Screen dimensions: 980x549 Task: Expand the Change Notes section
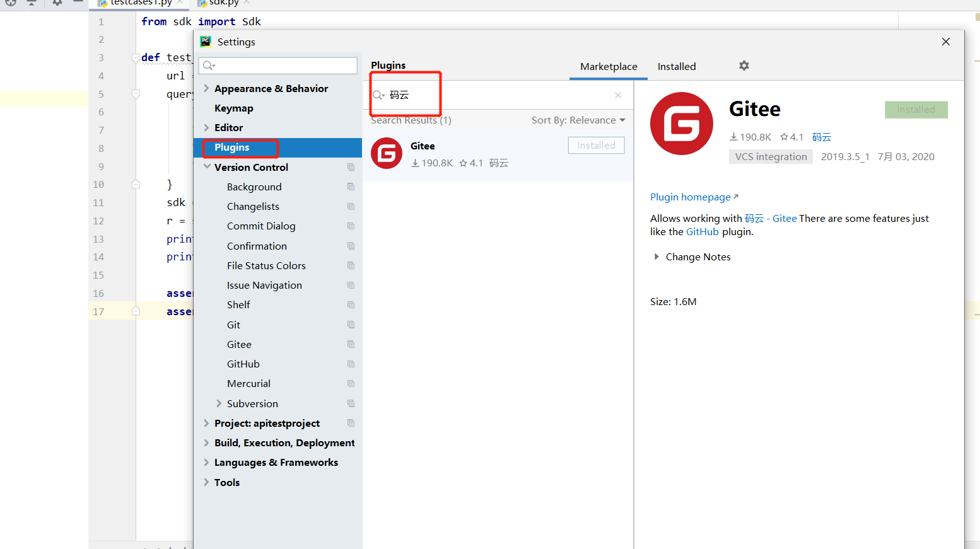(x=656, y=257)
